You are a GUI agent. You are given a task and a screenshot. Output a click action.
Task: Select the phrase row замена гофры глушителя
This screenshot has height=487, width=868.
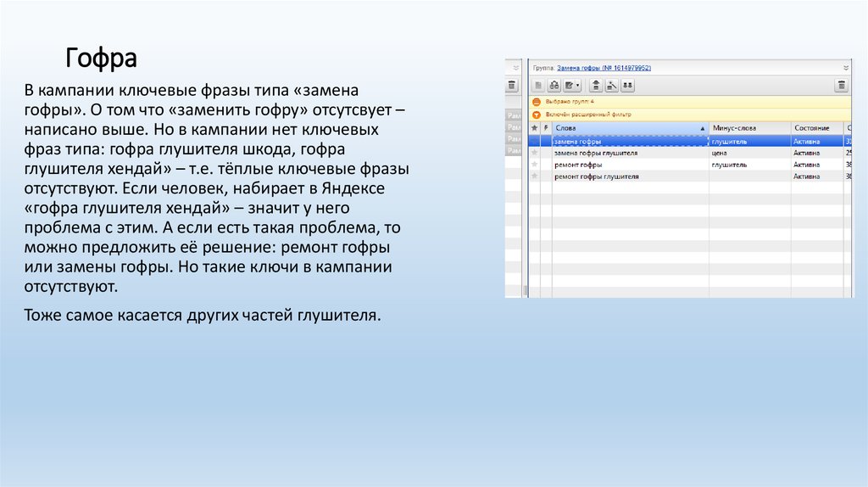tap(690, 153)
